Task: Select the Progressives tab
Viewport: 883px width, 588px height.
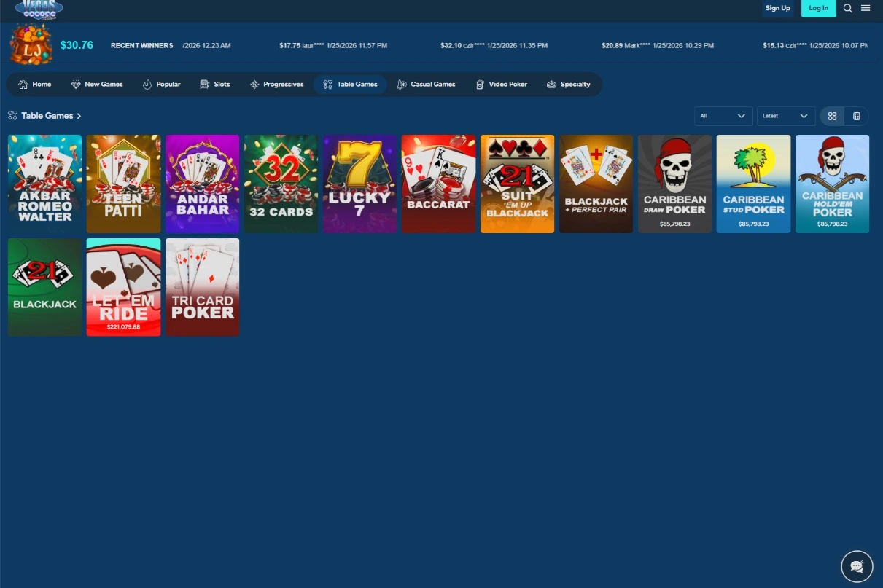Action: point(276,85)
